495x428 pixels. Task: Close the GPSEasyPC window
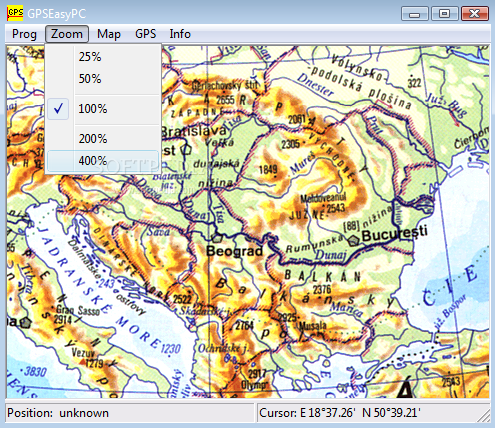click(475, 14)
